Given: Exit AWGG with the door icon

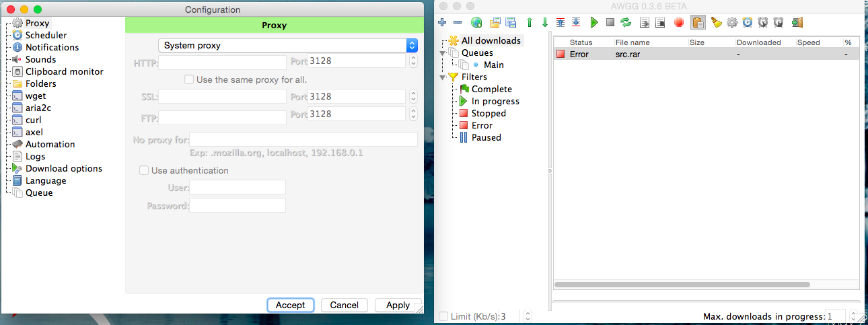Looking at the screenshot, I should click(797, 22).
